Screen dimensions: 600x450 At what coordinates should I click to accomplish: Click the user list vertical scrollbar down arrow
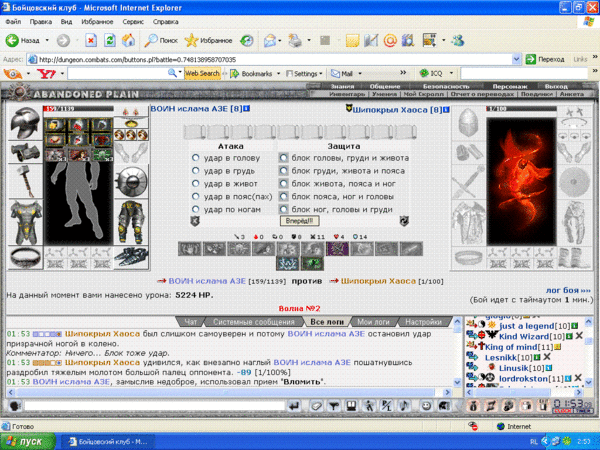tap(589, 382)
